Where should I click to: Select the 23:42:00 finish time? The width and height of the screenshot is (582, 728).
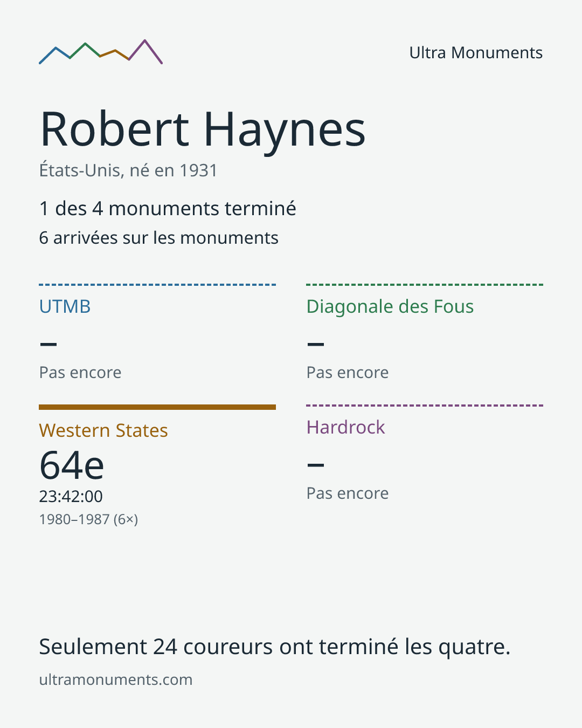click(x=71, y=496)
